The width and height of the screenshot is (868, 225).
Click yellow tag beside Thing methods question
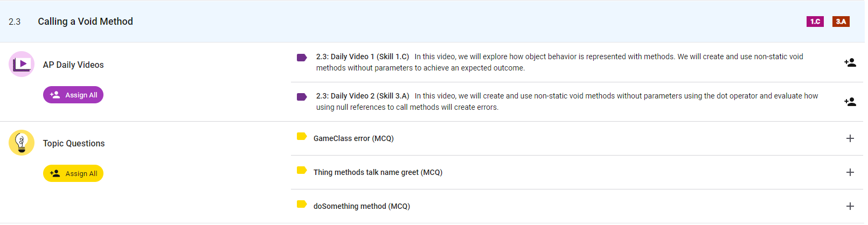pyautogui.click(x=302, y=171)
